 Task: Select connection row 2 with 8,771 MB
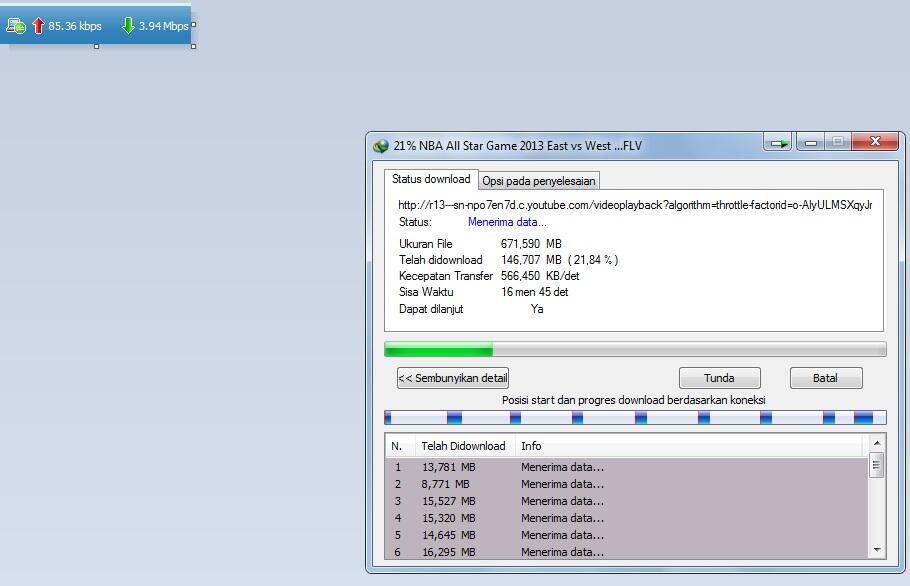pyautogui.click(x=627, y=484)
